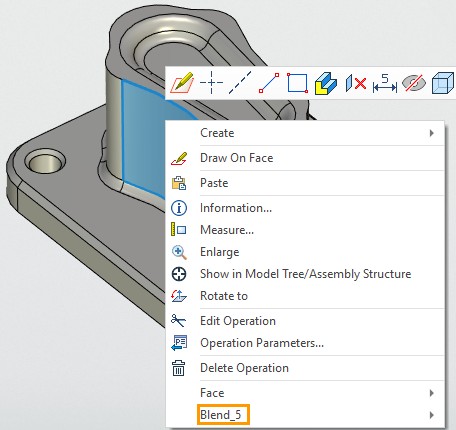The width and height of the screenshot is (456, 430).
Task: Expand the Face submenu arrow
Action: (432, 393)
